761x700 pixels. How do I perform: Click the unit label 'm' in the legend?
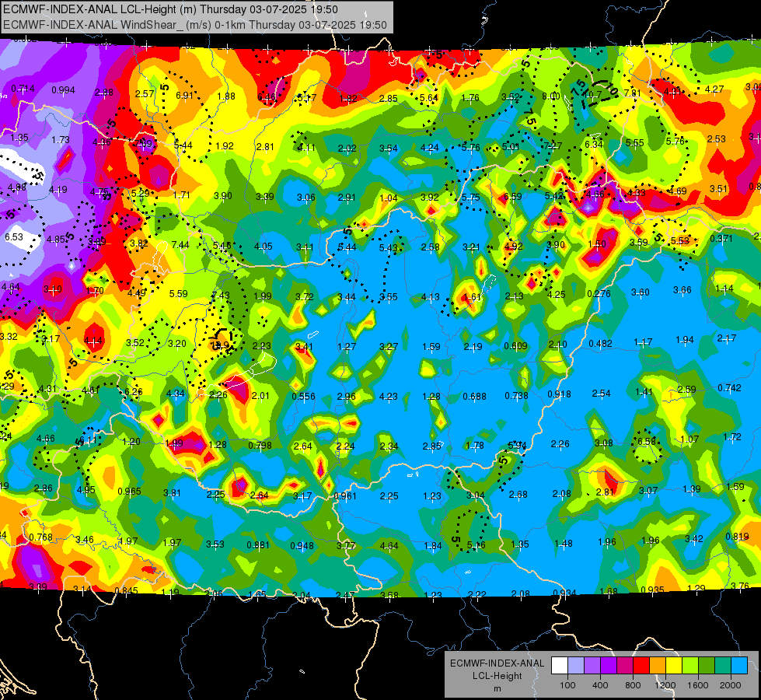497,689
